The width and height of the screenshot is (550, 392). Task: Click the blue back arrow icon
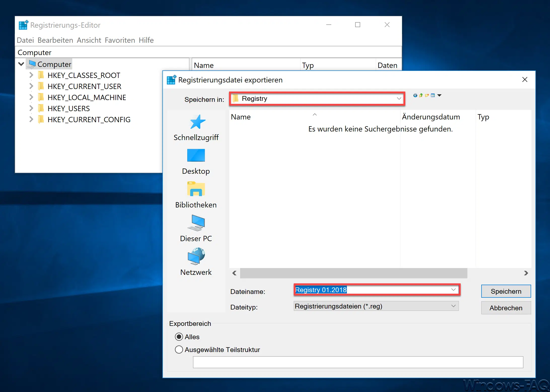415,95
